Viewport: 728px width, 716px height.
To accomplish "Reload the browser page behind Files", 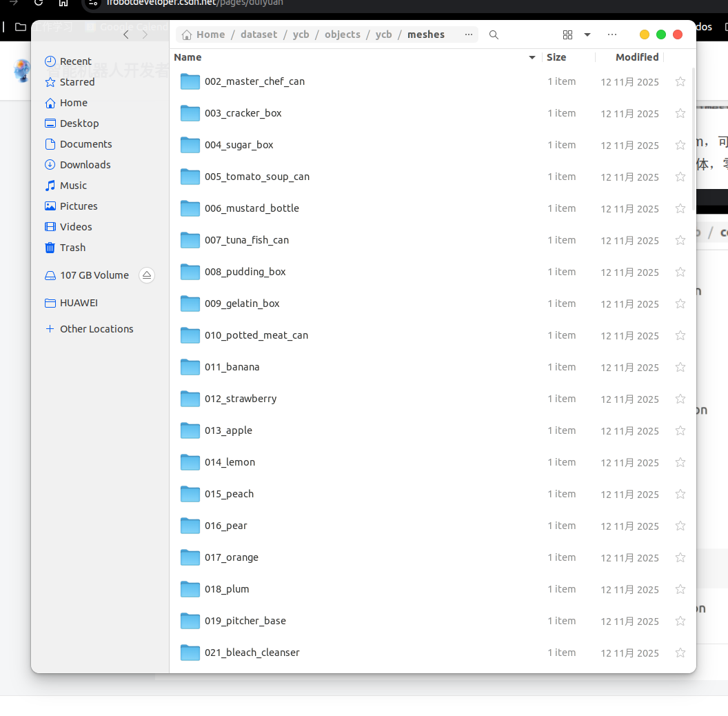I will pos(39,3).
